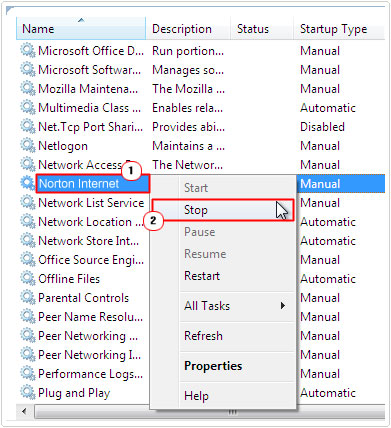Click the gear icon beside Netlogon
Viewport: 391px width, 428px height.
(x=27, y=146)
